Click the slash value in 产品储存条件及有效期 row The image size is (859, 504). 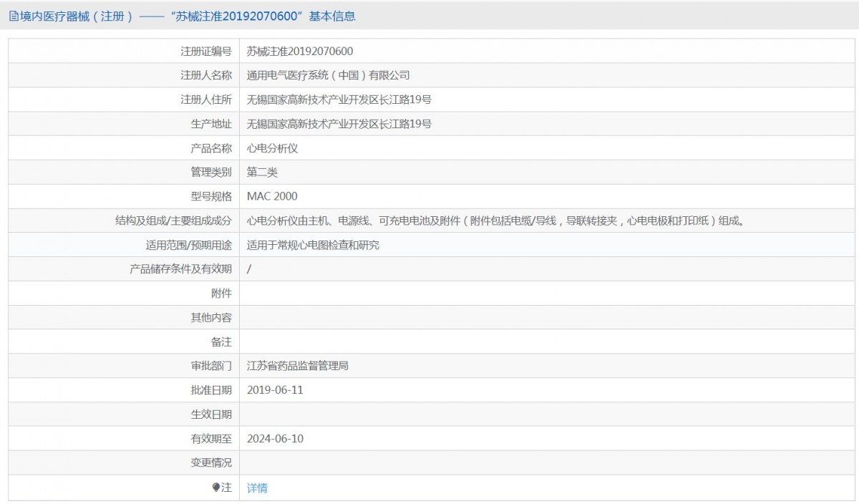pyautogui.click(x=249, y=269)
